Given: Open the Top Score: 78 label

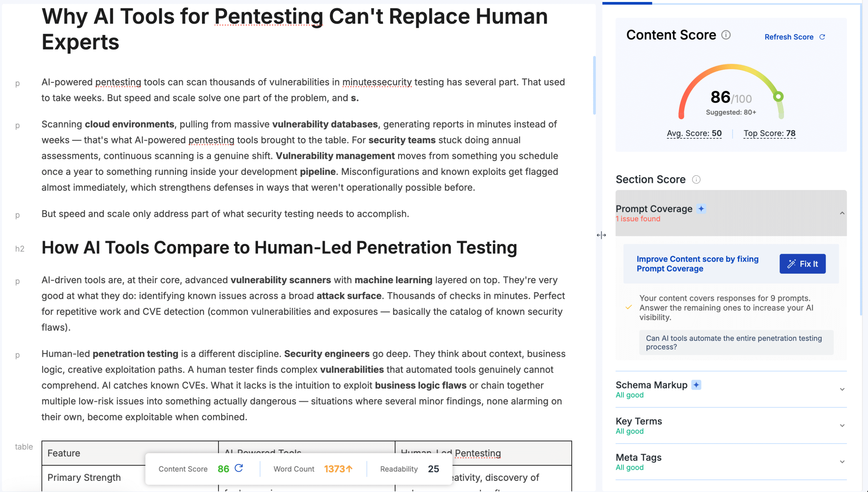Looking at the screenshot, I should coord(769,134).
